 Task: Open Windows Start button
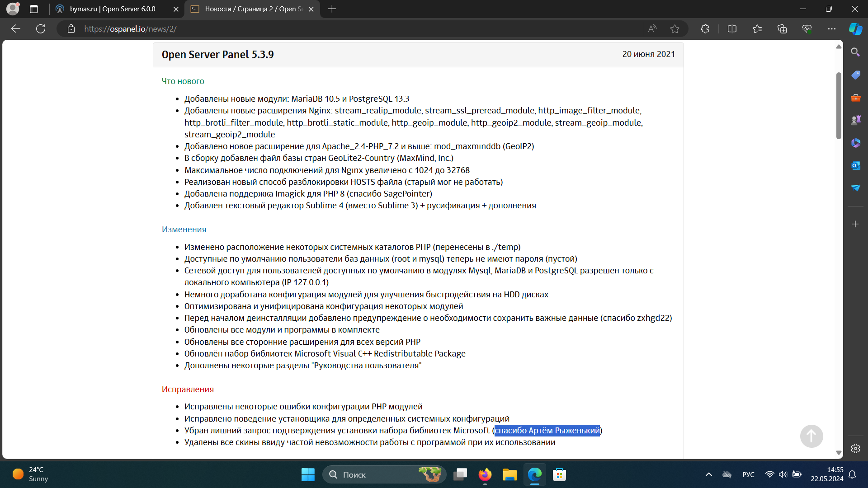click(x=308, y=474)
